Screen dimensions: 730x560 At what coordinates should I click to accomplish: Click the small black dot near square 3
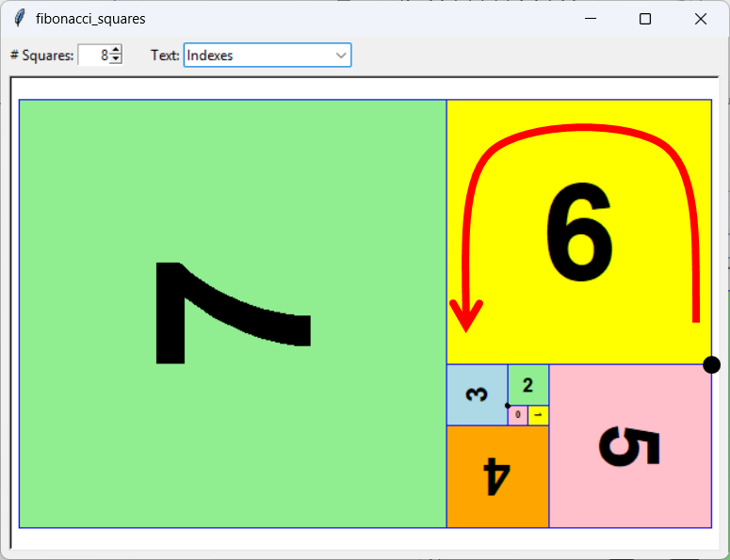click(508, 406)
